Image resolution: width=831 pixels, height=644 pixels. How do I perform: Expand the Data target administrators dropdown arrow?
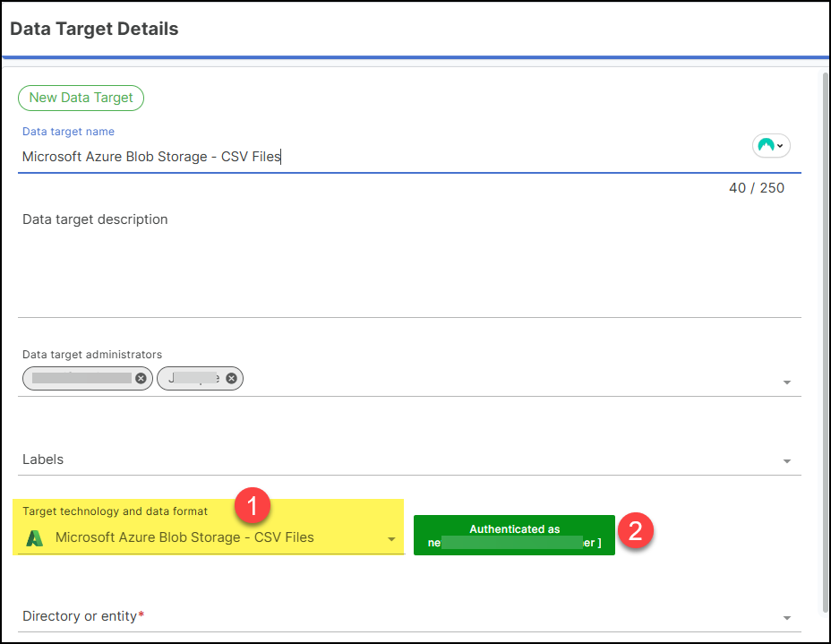point(787,382)
